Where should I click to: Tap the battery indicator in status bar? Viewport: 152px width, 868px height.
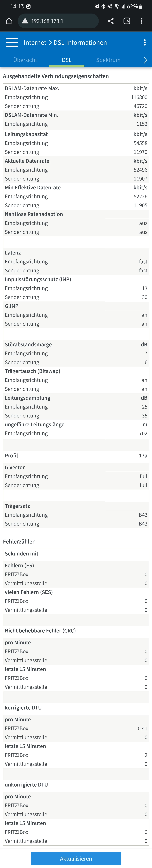140,6
